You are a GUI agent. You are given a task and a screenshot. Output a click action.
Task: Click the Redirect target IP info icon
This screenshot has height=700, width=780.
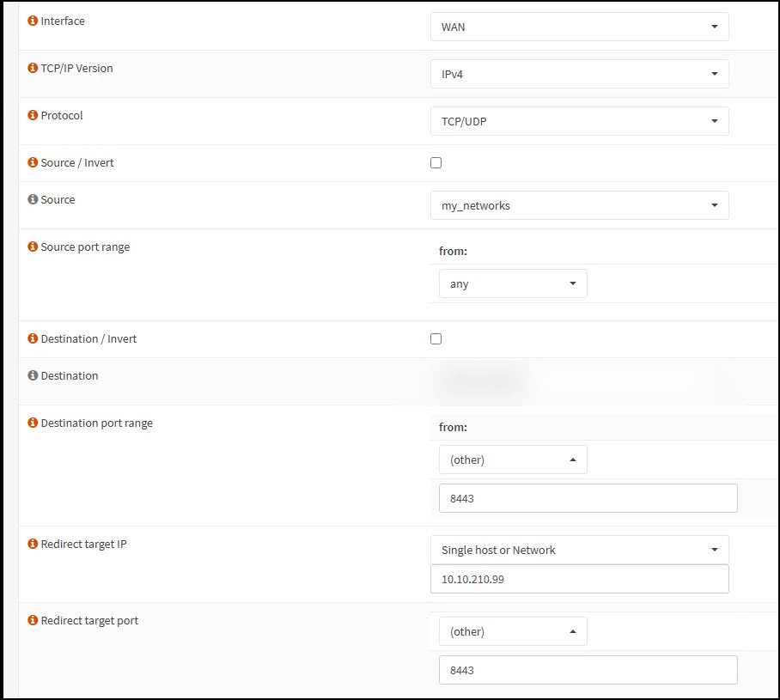pos(34,545)
